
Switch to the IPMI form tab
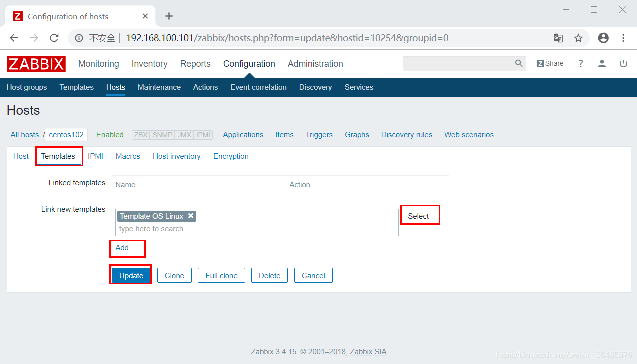pyautogui.click(x=95, y=156)
